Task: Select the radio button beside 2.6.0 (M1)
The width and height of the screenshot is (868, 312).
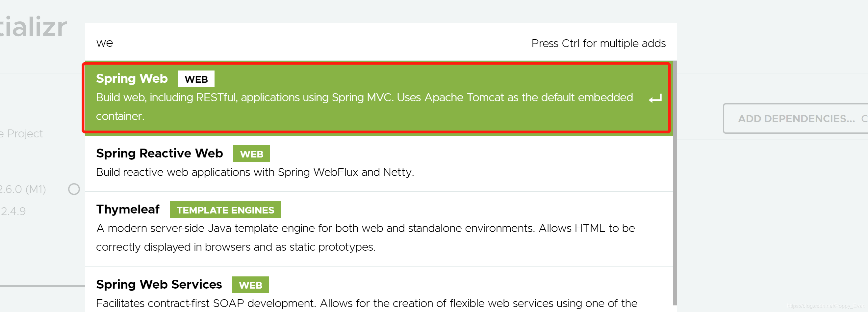Action: pyautogui.click(x=74, y=189)
